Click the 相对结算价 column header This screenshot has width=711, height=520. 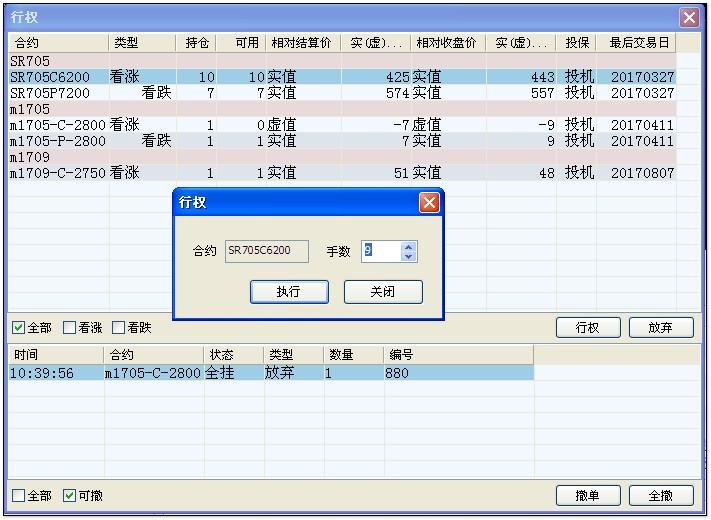click(303, 43)
